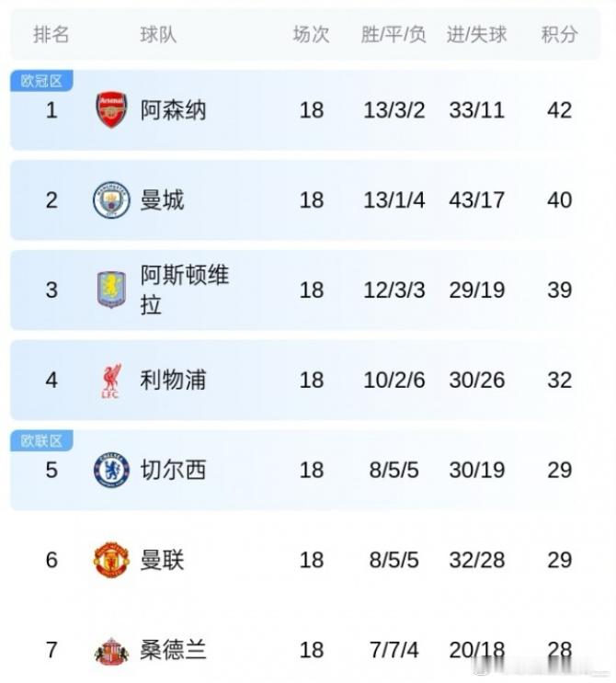Click the Chelsea club badge

(x=111, y=470)
